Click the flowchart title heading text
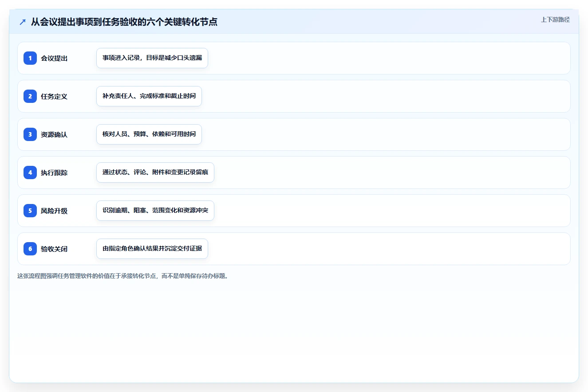The width and height of the screenshot is (588, 392). (124, 22)
